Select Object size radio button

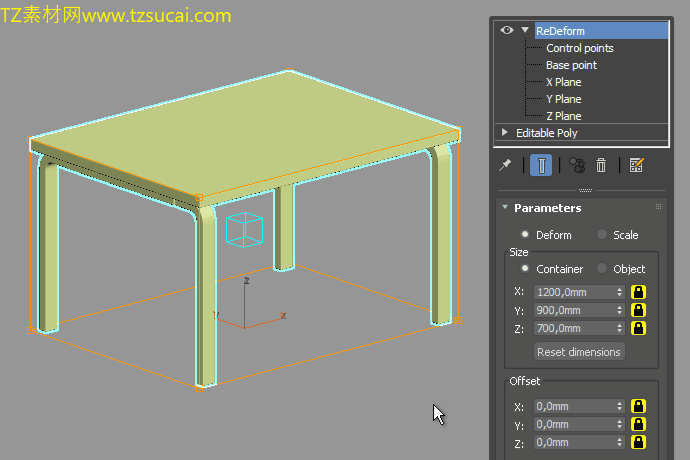coord(602,268)
